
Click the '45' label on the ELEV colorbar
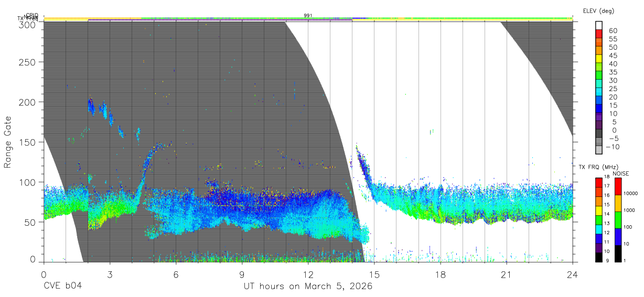point(613,56)
